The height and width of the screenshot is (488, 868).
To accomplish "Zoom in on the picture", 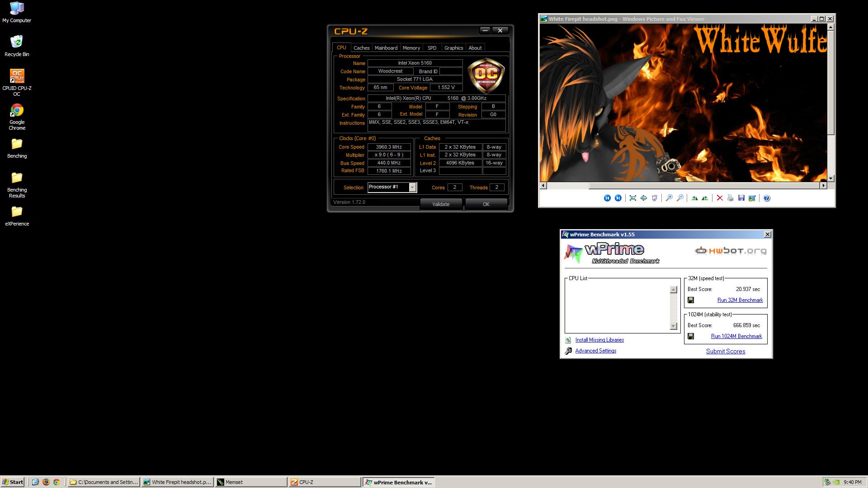I will tap(669, 198).
